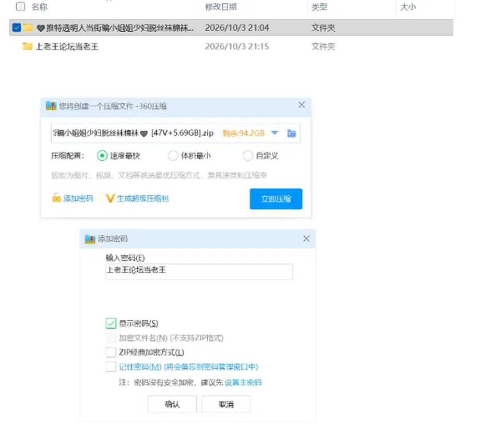
Task: Click the date 2026/10/3 21:15
Action: point(237,46)
